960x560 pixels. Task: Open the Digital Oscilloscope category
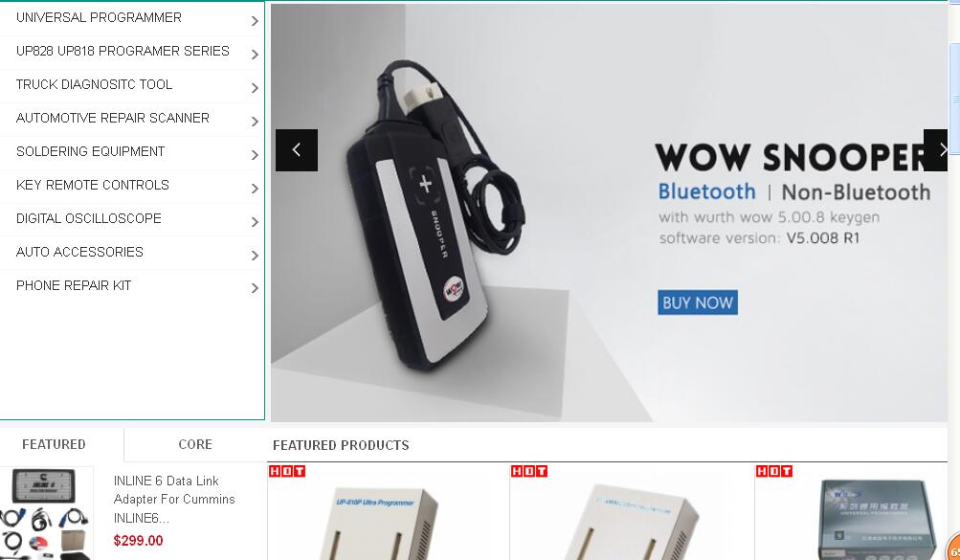pos(89,218)
